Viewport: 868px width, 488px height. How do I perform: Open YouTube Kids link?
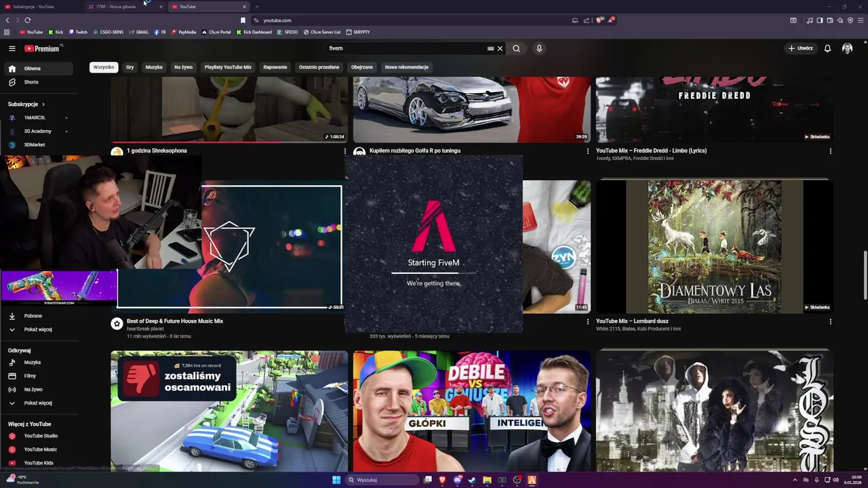coord(39,463)
